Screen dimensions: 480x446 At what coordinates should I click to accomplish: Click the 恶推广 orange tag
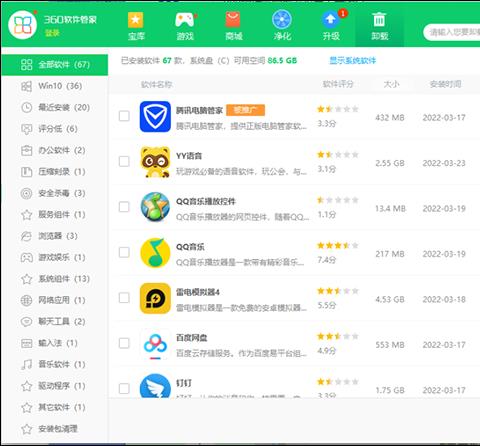coord(246,110)
